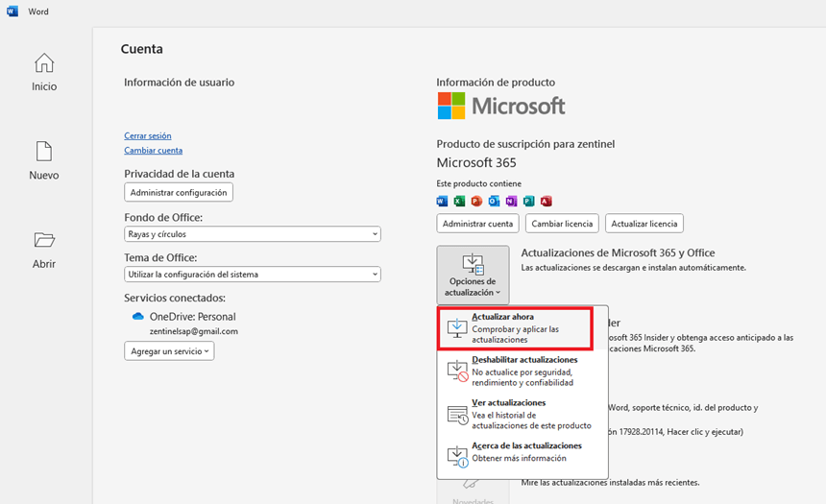
Task: Click the PowerPoint app icon under product contents
Action: point(476,201)
